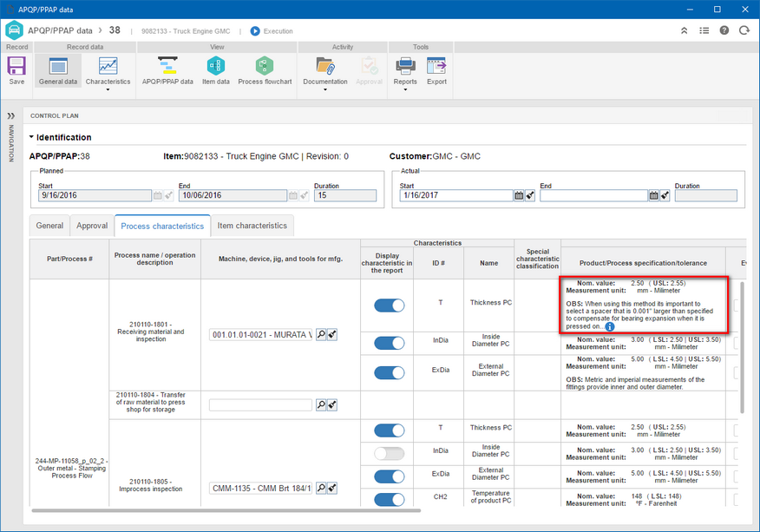
Task: Open the Process flowchart view
Action: click(x=265, y=71)
